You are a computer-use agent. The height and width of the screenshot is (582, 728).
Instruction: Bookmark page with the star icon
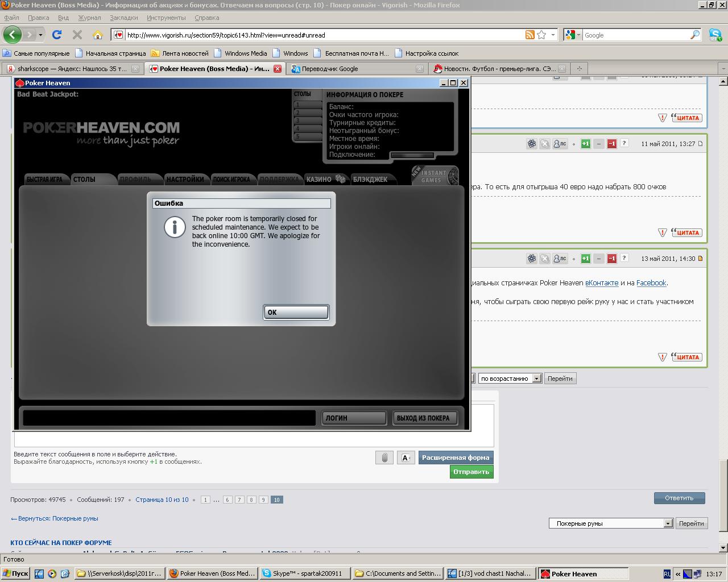[x=541, y=35]
